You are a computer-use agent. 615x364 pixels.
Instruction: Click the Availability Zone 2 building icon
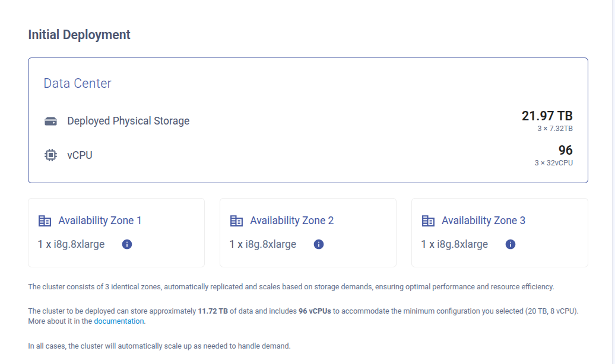tap(236, 221)
